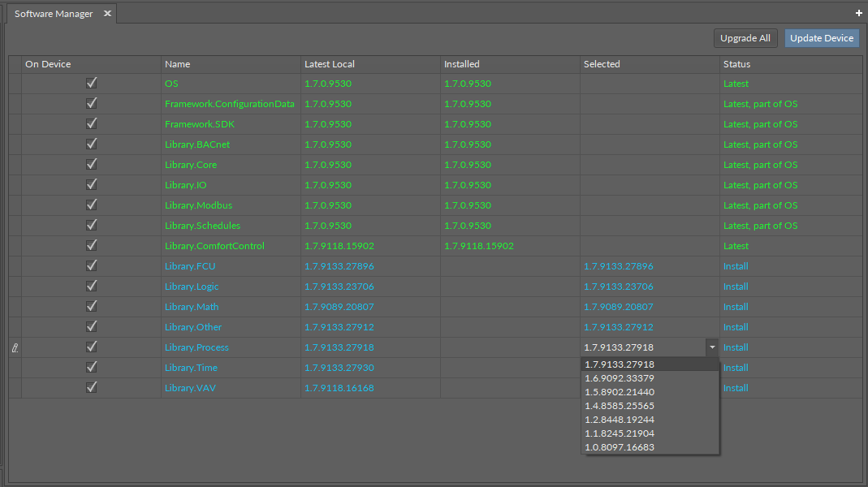
Task: Click the Latest Local column header
Action: click(x=329, y=64)
